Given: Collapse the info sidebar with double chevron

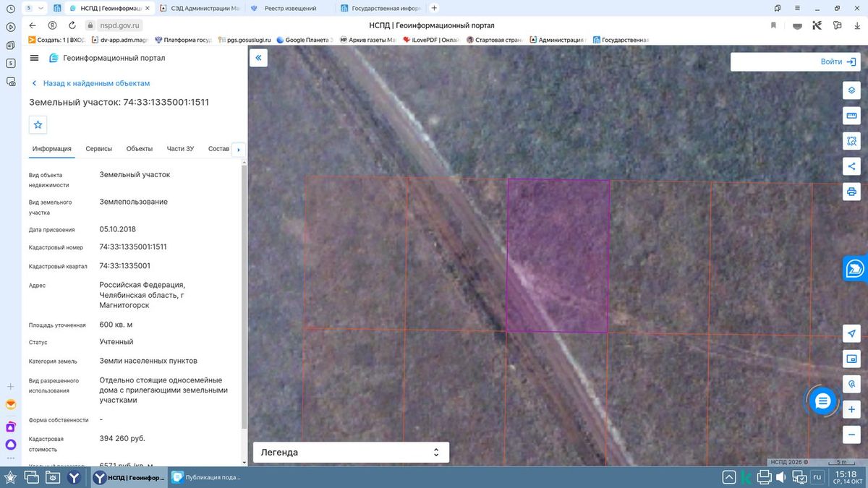Looking at the screenshot, I should pos(259,58).
